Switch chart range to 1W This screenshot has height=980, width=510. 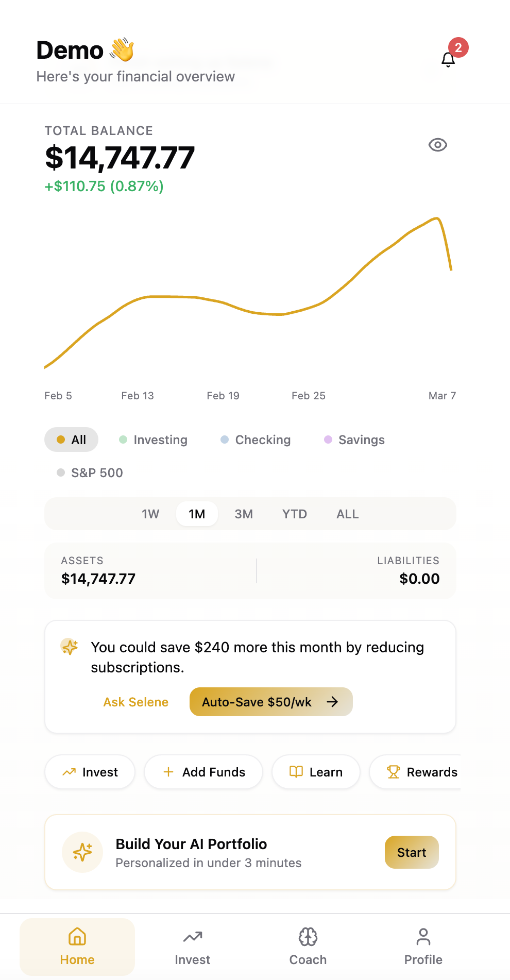click(x=150, y=514)
